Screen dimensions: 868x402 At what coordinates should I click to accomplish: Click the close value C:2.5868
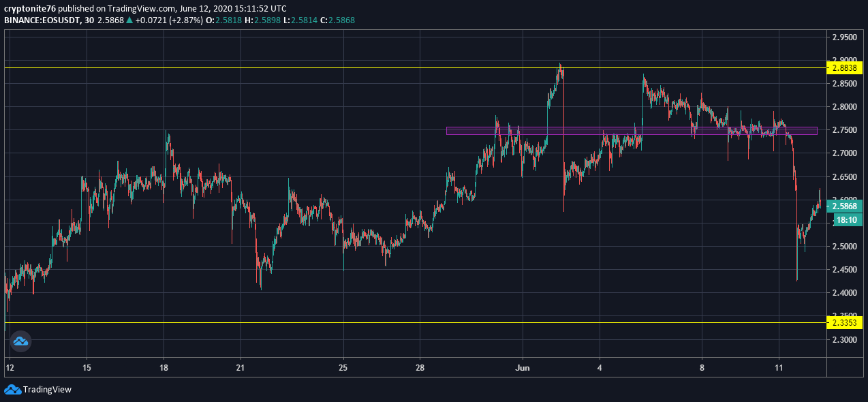coord(336,20)
